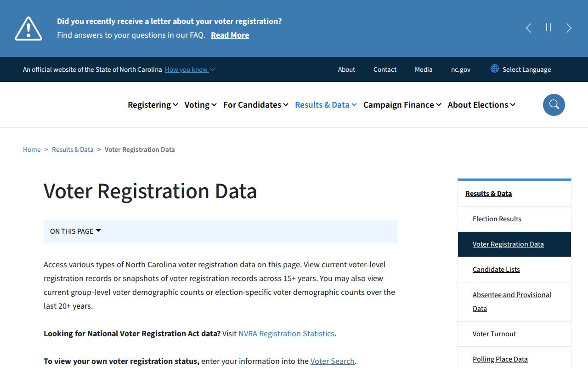
Task: Expand the On This Page section
Action: (x=220, y=231)
